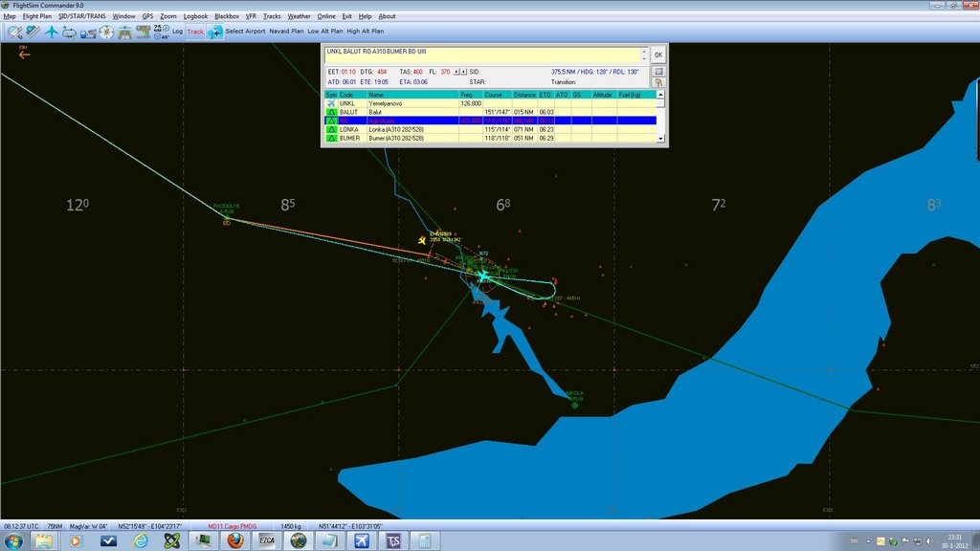980x551 pixels.
Task: Open Firefox from the Windows taskbar
Action: point(235,541)
